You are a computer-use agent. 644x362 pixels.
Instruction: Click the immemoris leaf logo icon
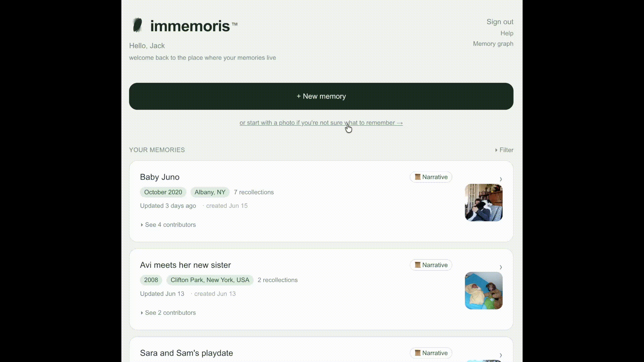click(x=138, y=25)
